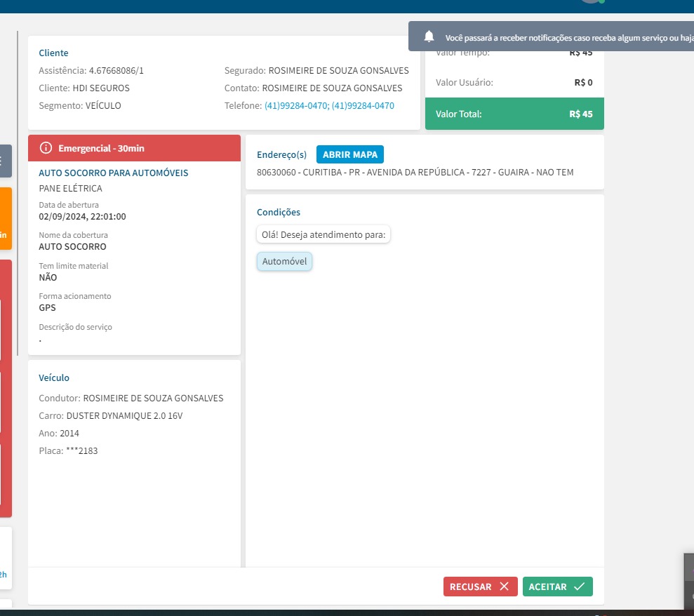The height and width of the screenshot is (616, 694).
Task: Click the Valor Usuário R$ 0 amount
Action: pos(583,83)
